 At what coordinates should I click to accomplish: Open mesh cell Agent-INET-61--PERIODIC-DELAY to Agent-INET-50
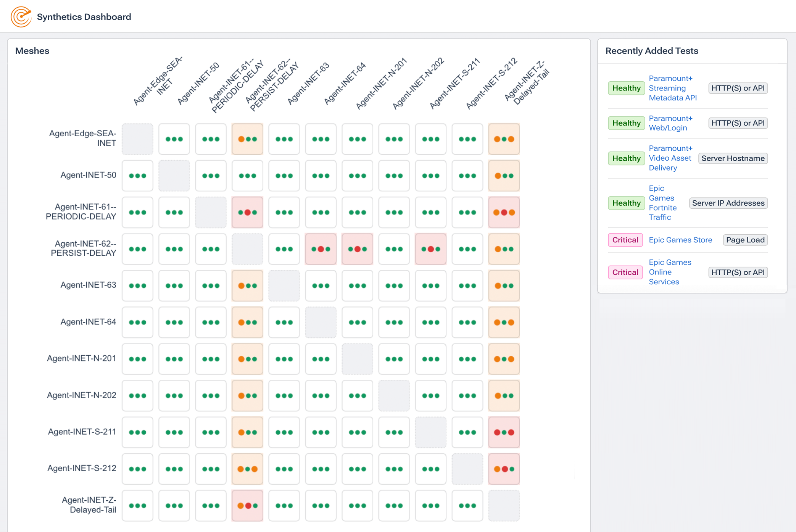(174, 212)
